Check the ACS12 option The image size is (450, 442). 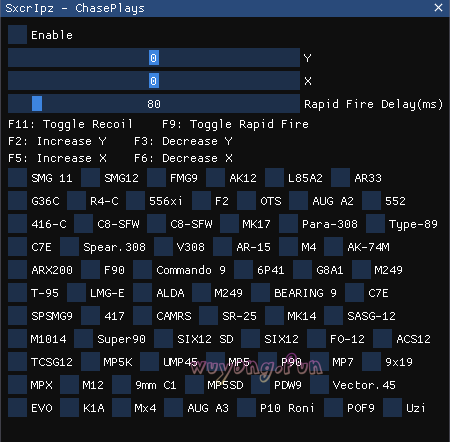pyautogui.click(x=382, y=339)
